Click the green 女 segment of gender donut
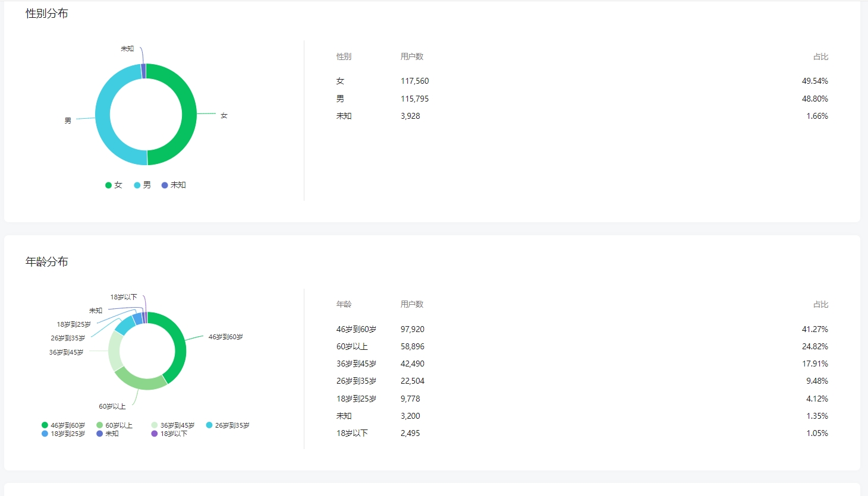Screen dimensions: 868x496 [188, 114]
